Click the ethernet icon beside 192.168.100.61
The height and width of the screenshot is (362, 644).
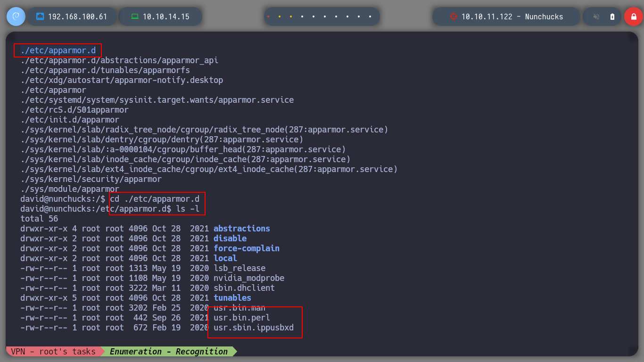40,16
